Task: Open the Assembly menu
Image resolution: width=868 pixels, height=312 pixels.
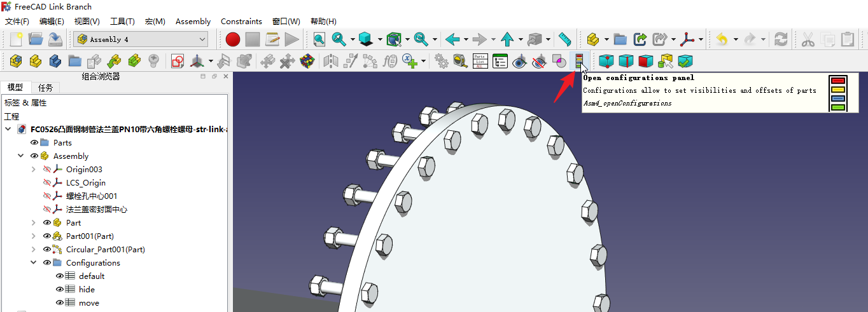Action: click(x=193, y=22)
